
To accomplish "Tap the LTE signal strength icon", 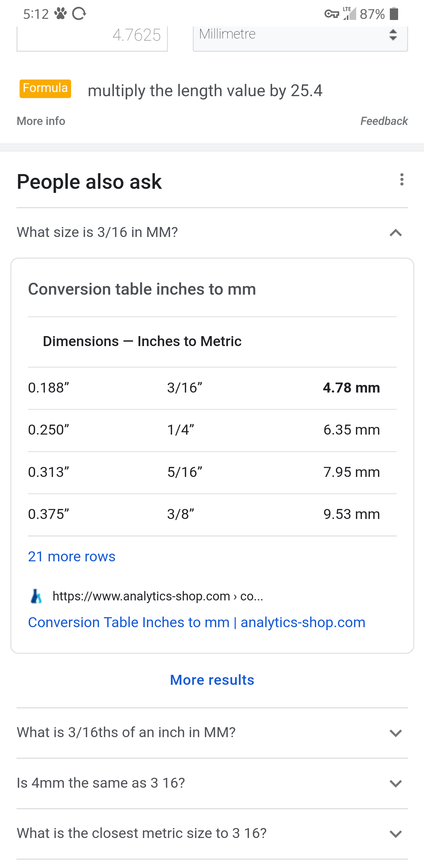I will (350, 14).
